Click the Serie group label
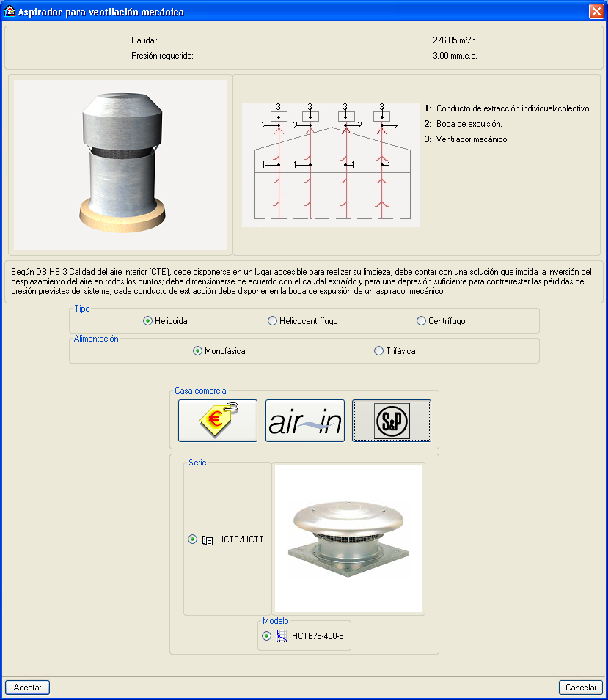The image size is (608, 700). [x=197, y=463]
